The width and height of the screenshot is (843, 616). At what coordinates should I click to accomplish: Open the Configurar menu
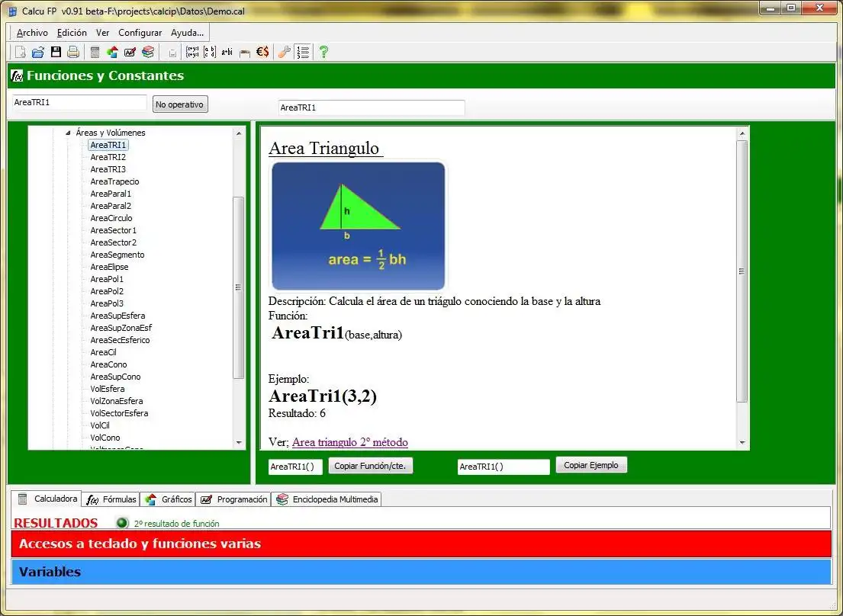coord(140,33)
